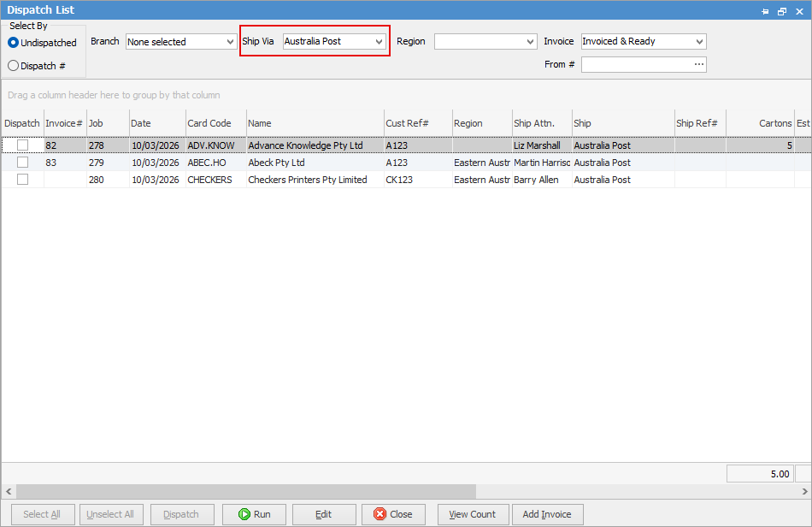Tick dispatch checkbox for Checkers Printers
Screen dimensions: 812x527
[x=22, y=180]
